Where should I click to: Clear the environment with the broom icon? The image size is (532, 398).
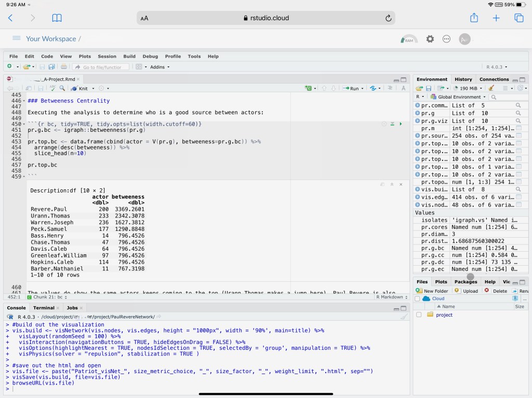click(x=491, y=88)
